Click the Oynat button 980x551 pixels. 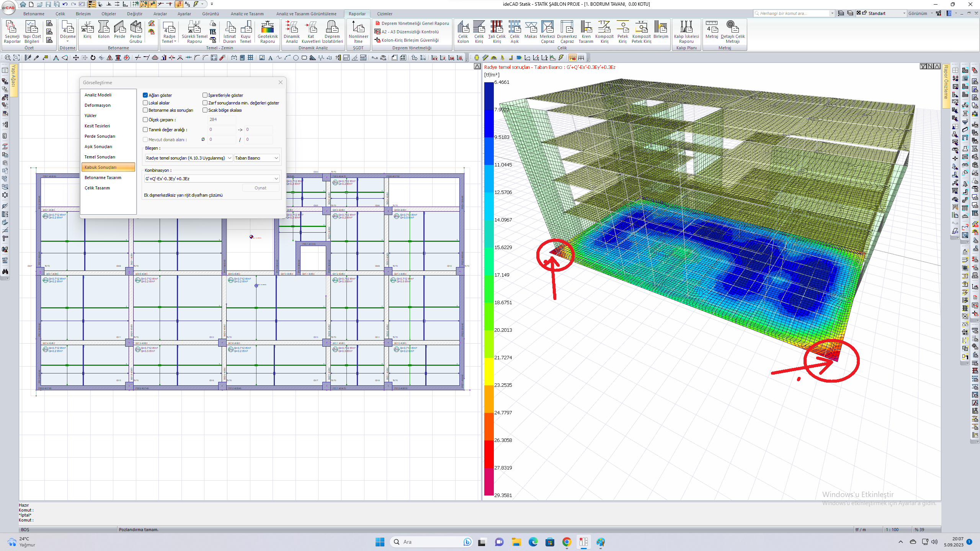pyautogui.click(x=260, y=188)
